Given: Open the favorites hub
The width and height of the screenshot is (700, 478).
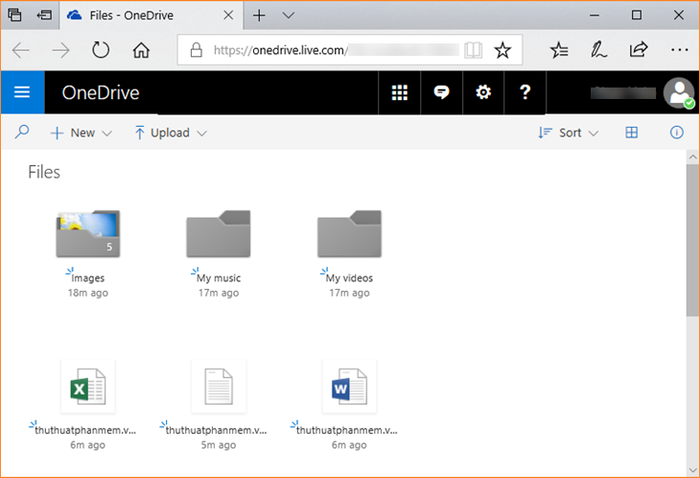Looking at the screenshot, I should click(559, 50).
